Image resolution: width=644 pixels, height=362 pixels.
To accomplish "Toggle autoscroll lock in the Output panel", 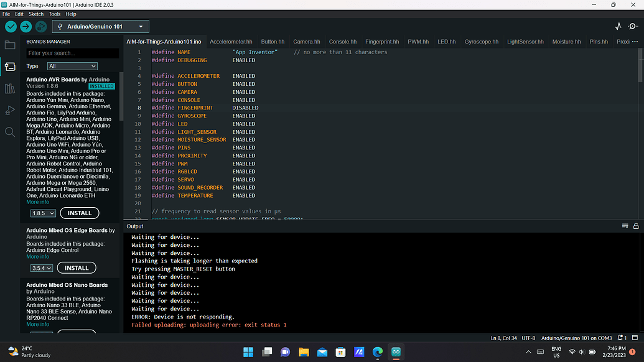I will click(x=636, y=226).
